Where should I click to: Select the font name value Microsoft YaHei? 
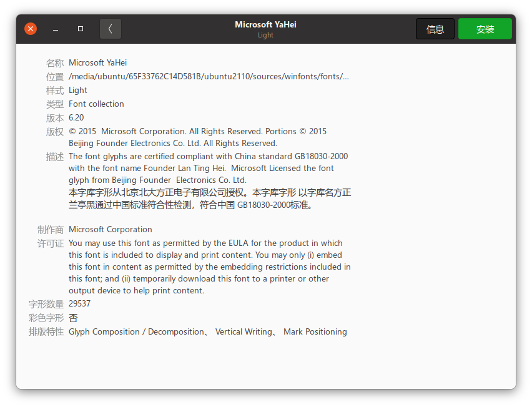(97, 63)
